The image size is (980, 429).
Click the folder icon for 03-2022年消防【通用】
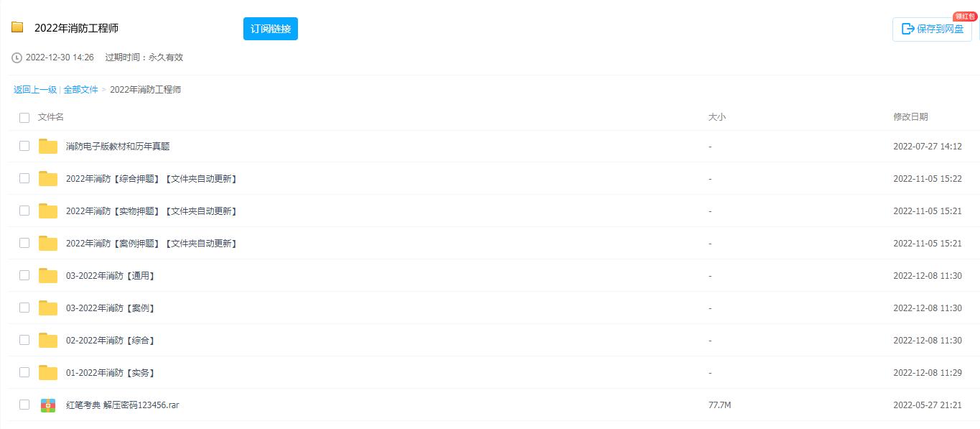point(48,276)
